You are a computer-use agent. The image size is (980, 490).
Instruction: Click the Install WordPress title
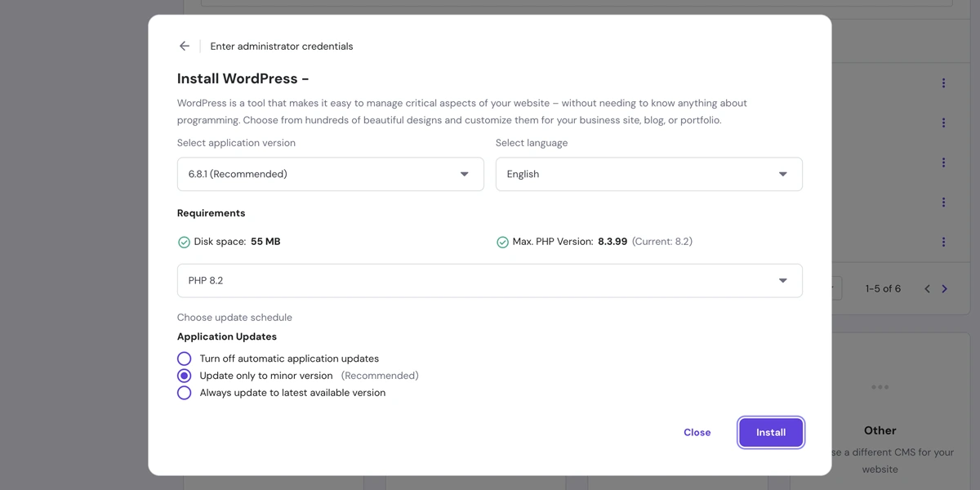point(243,79)
